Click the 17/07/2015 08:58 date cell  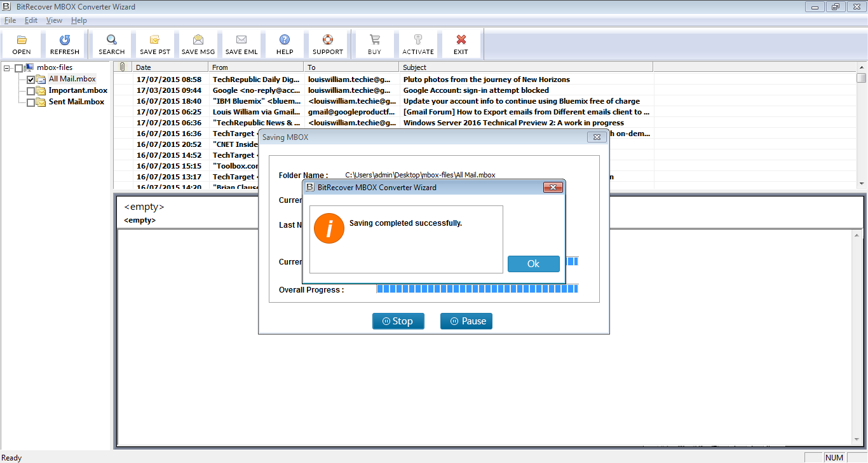point(169,79)
